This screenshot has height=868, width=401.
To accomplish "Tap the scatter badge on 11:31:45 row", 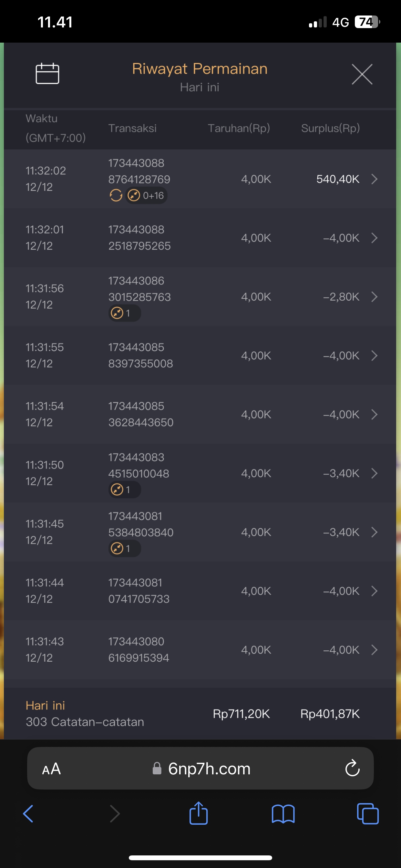I will (124, 549).
